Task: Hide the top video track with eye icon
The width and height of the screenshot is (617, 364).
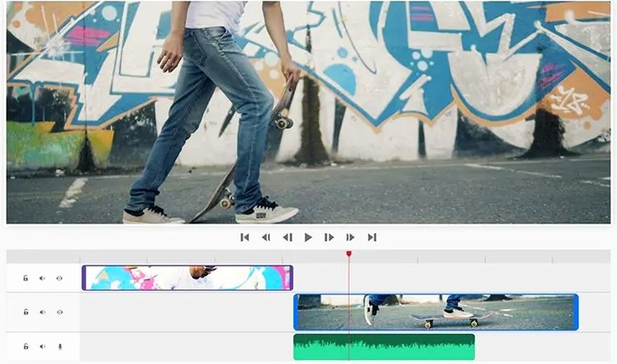Action: [x=59, y=278]
